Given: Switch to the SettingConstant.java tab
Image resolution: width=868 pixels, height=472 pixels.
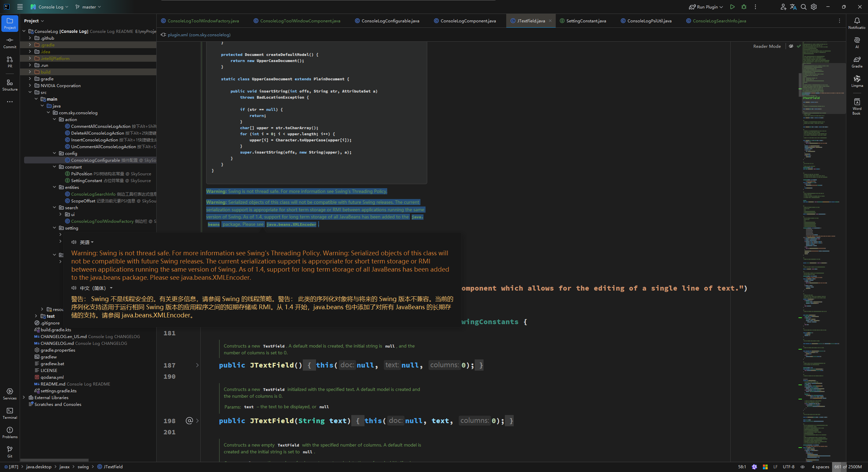Looking at the screenshot, I should coord(586,21).
